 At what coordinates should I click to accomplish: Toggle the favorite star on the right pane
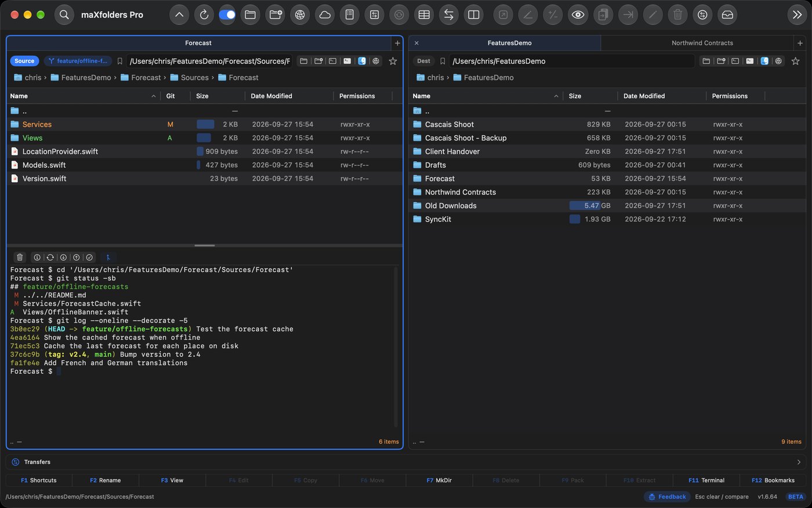coord(795,61)
